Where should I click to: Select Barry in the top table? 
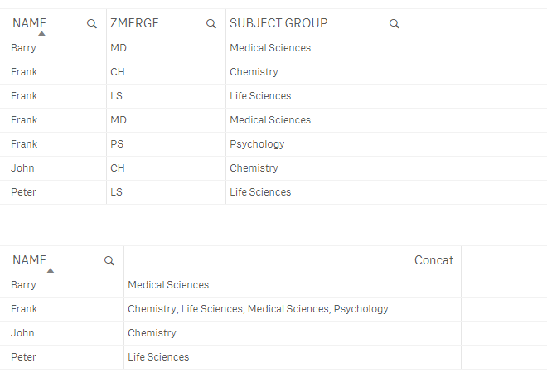coord(24,48)
